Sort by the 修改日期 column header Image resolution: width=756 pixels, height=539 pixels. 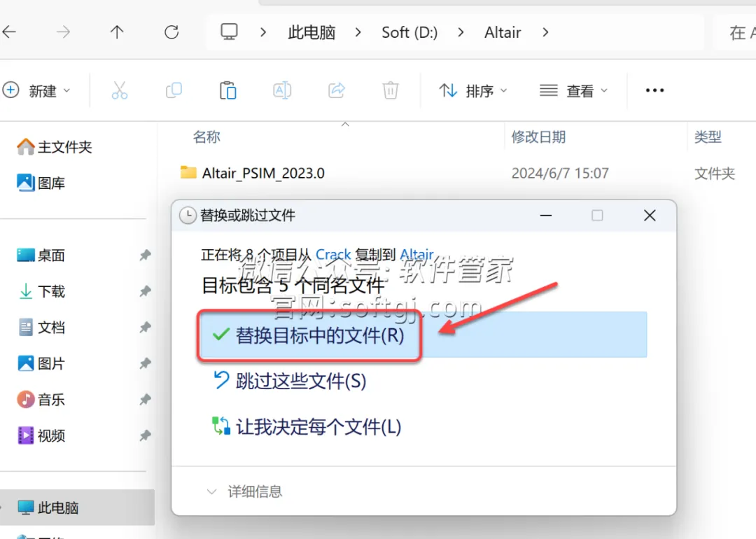pos(538,137)
